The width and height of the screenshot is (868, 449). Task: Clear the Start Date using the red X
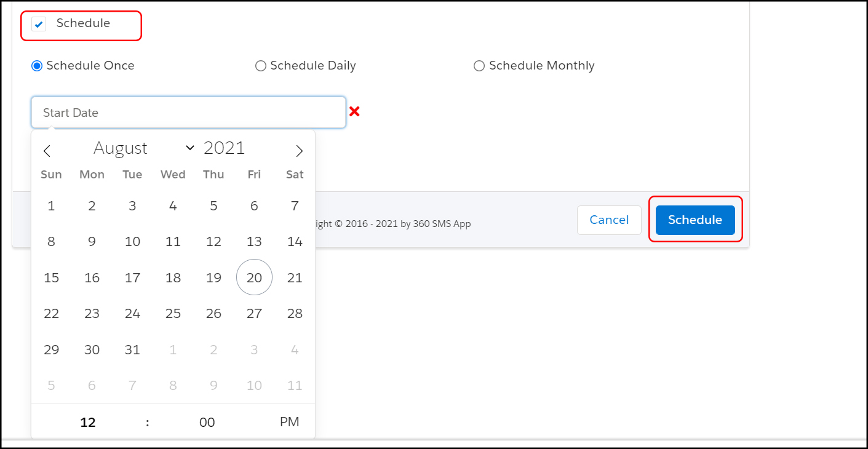coord(354,111)
